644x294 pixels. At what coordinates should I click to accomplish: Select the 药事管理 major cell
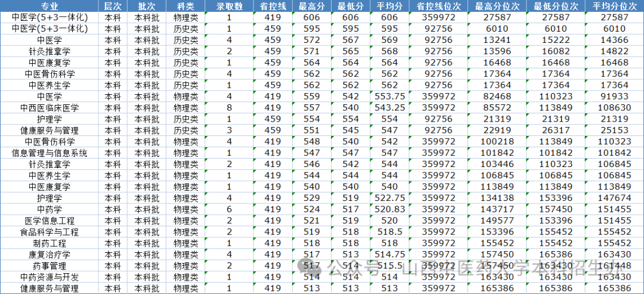pyautogui.click(x=49, y=266)
